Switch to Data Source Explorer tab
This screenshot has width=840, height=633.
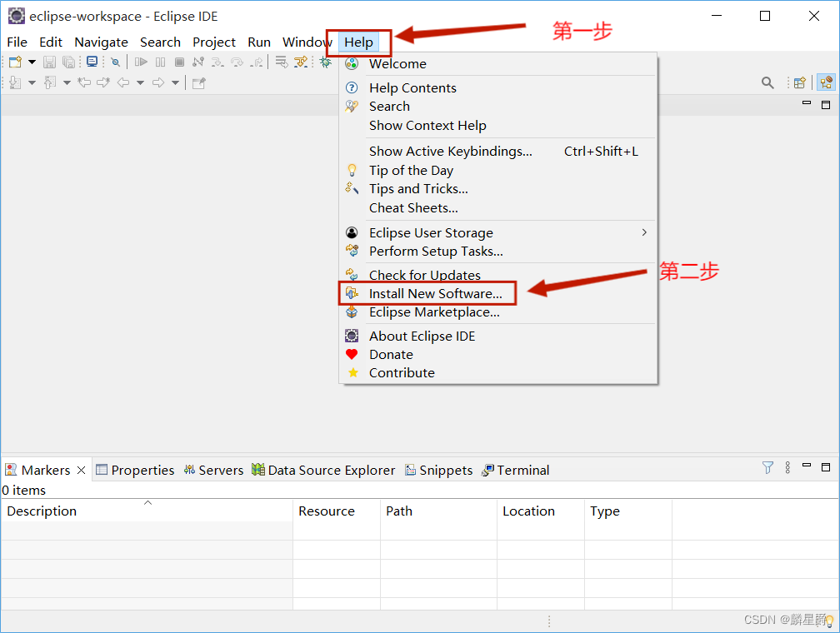point(323,471)
